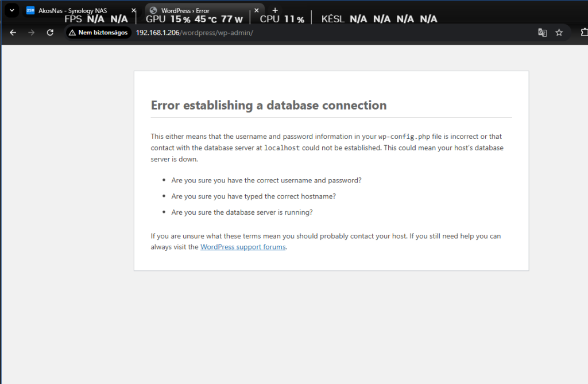The width and height of the screenshot is (588, 384).
Task: Open the translate page icon
Action: (x=542, y=33)
